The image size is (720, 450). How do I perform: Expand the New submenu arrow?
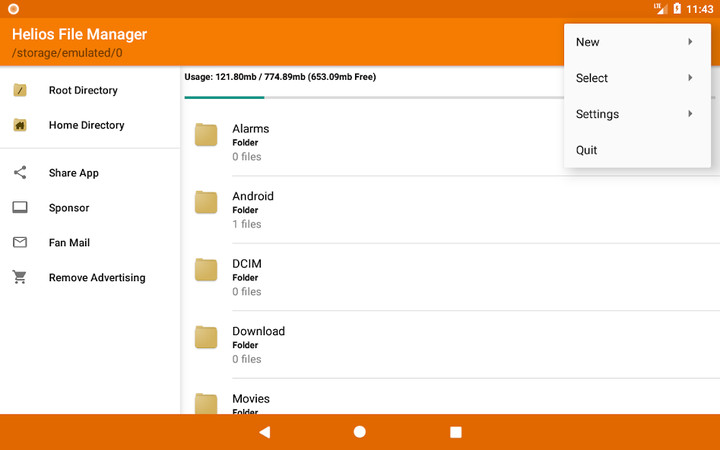click(690, 42)
